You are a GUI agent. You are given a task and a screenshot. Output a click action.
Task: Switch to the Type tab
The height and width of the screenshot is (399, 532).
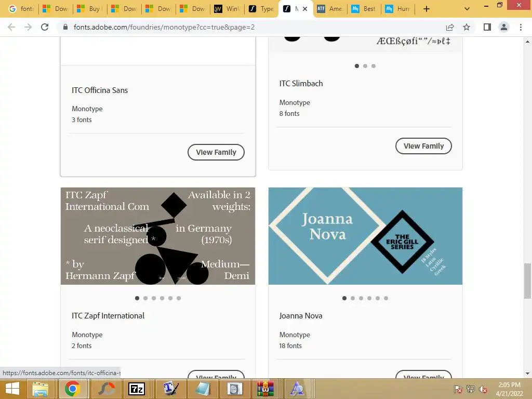click(261, 9)
